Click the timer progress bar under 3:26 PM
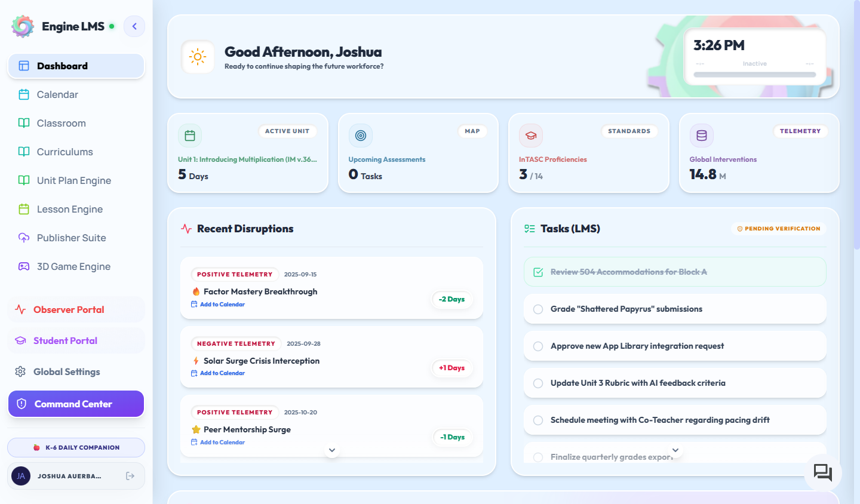This screenshot has height=504, width=860. pyautogui.click(x=754, y=75)
